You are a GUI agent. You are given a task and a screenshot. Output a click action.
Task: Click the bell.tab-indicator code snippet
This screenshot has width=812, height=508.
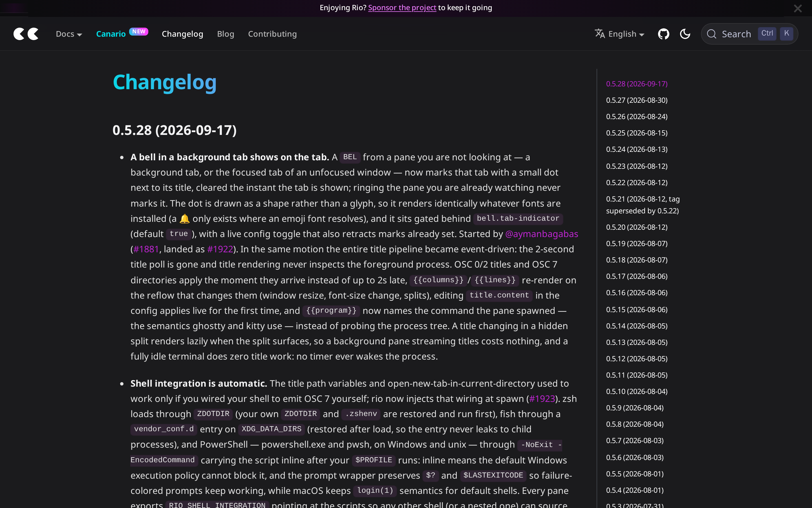pos(518,218)
